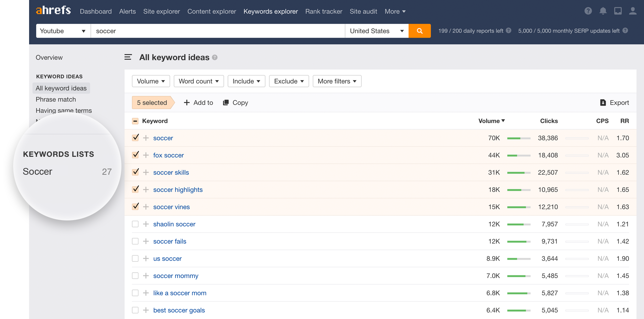Open the Word count filter dropdown

point(199,81)
